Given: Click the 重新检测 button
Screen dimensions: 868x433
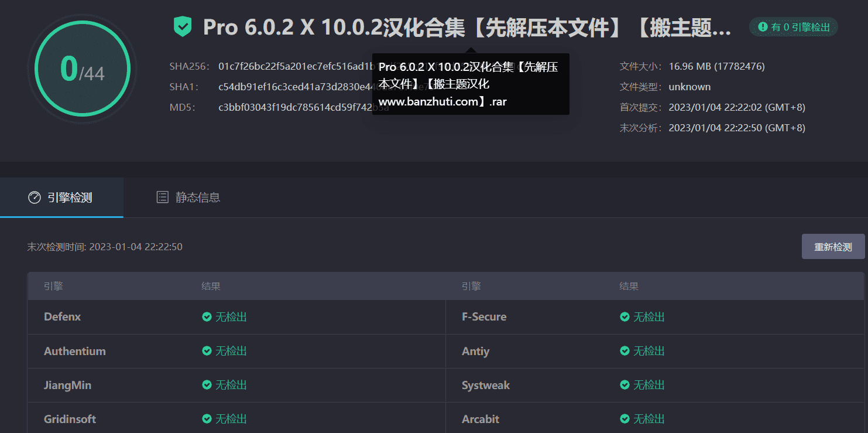Looking at the screenshot, I should [x=833, y=247].
